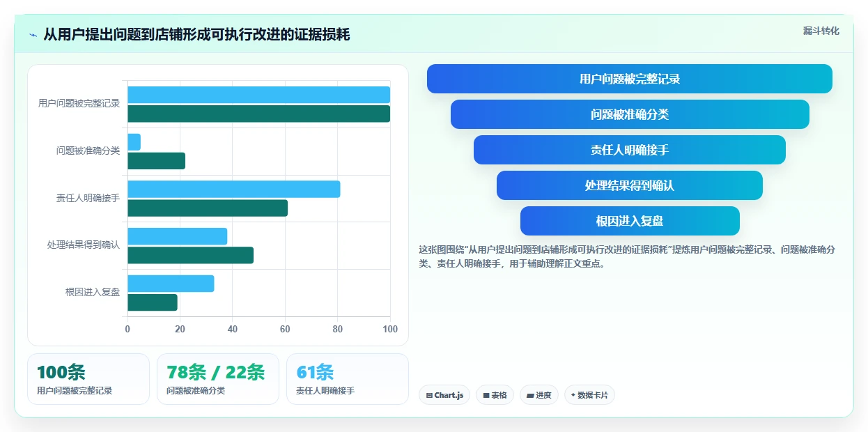Screen dimensions: 868x432
Task: Open the 78条 / 22条 data card
Action: tap(218, 379)
